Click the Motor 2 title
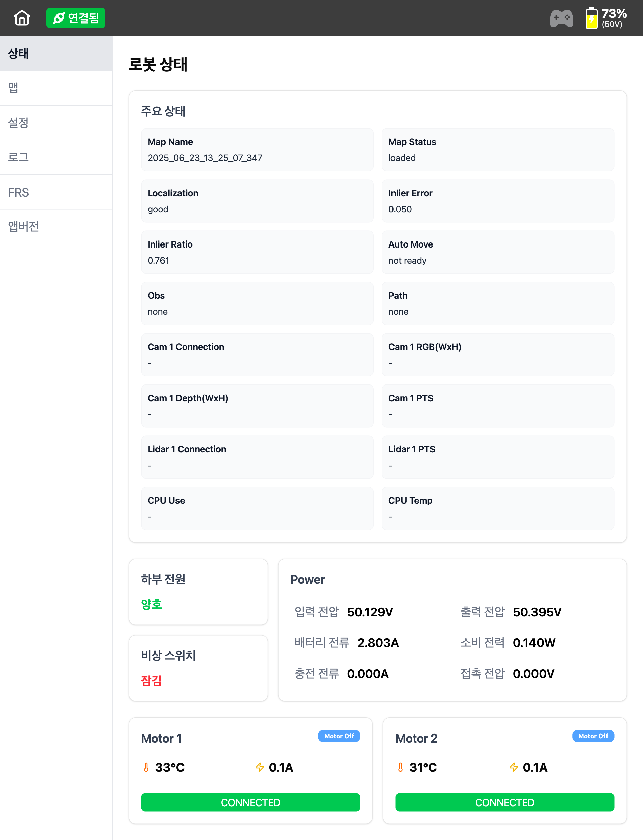 (x=416, y=738)
